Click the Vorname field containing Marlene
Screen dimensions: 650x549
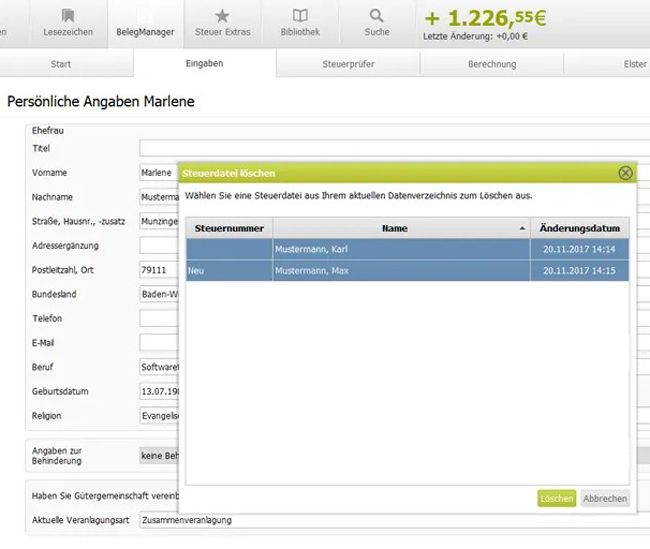(x=159, y=172)
